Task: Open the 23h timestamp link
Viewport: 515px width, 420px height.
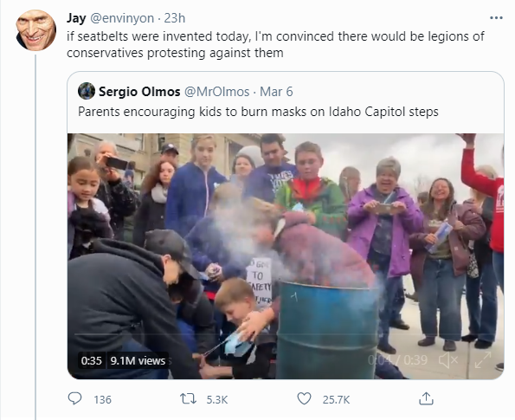Action: (174, 18)
